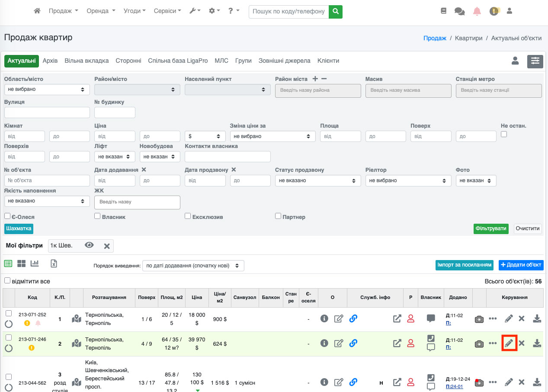Check the Власник filter checkbox
This screenshot has height=392, width=548.
pyautogui.click(x=97, y=216)
